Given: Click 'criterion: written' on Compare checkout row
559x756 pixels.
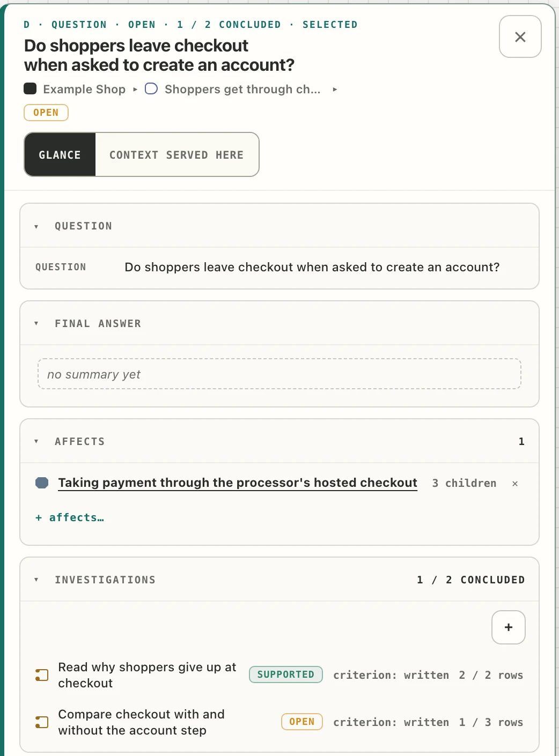Looking at the screenshot, I should pos(391,722).
